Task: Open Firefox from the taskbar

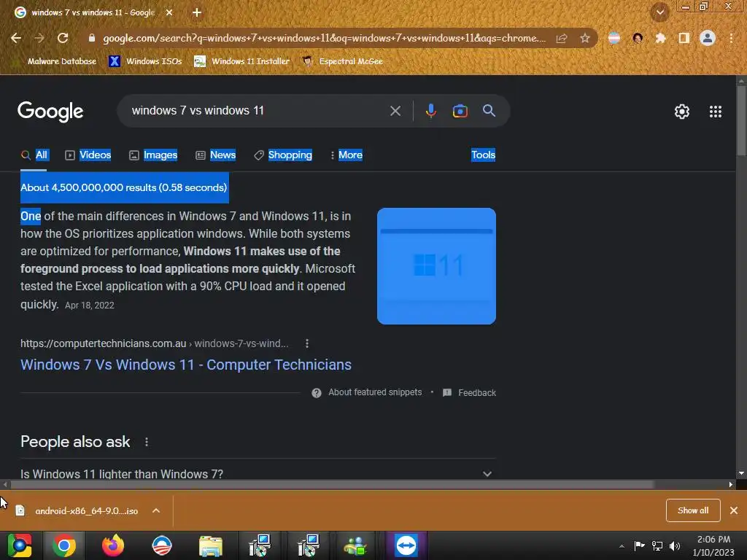Action: (x=113, y=545)
